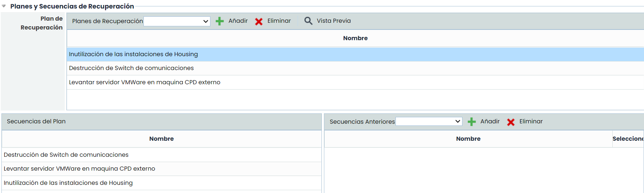Click the Añadir label for recovery plans
The image size is (644, 193).
click(x=238, y=21)
